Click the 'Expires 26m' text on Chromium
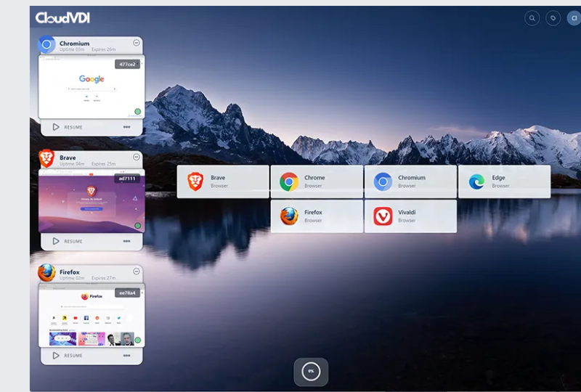The image size is (581, 392). 103,49
